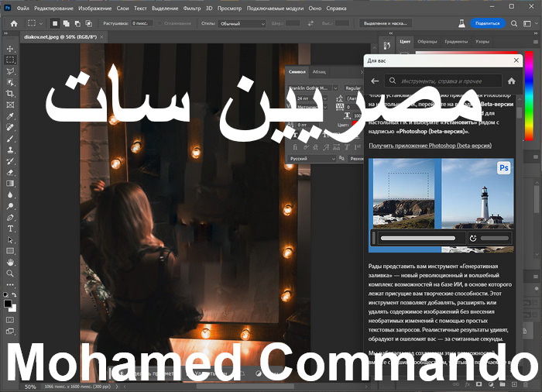
Task: Click the blue Поделиться button
Action: pyautogui.click(x=487, y=24)
